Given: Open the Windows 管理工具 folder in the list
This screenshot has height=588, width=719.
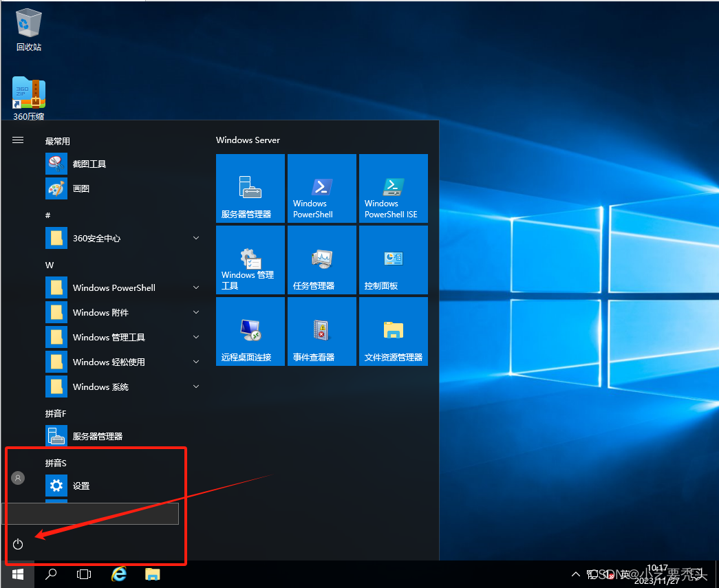Looking at the screenshot, I should [x=124, y=337].
